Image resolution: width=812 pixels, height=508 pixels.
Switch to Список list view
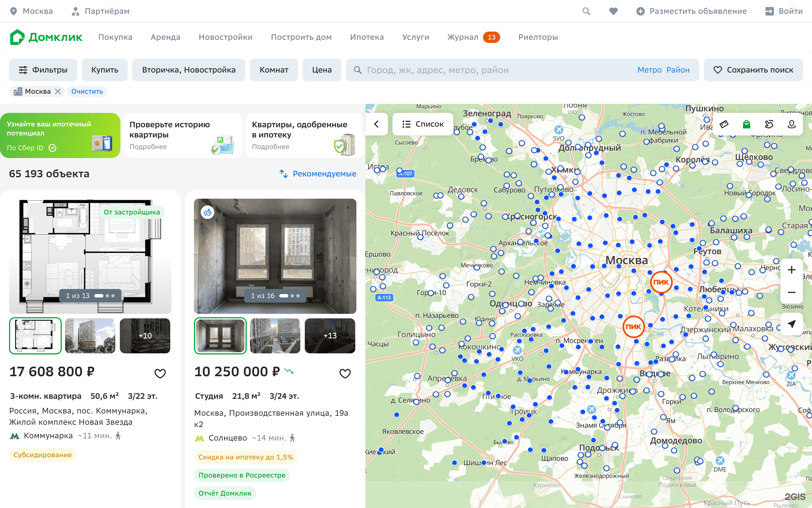(x=423, y=124)
